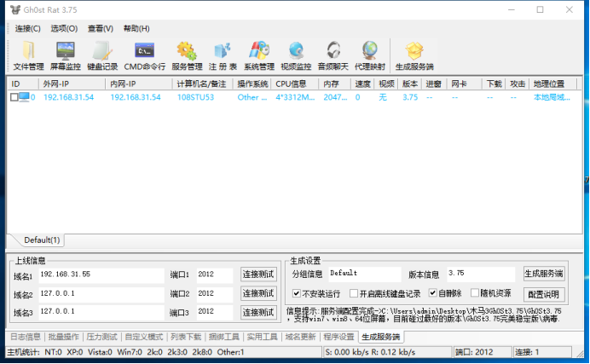Select the Default(1) group tab
Screen dimensions: 590x364
(42, 240)
